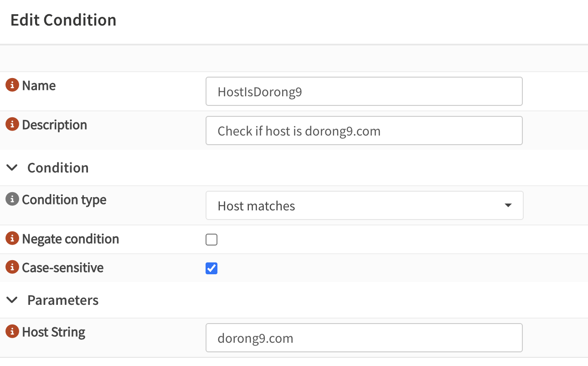Click the Edit Condition title
The width and height of the screenshot is (588, 366).
[63, 20]
